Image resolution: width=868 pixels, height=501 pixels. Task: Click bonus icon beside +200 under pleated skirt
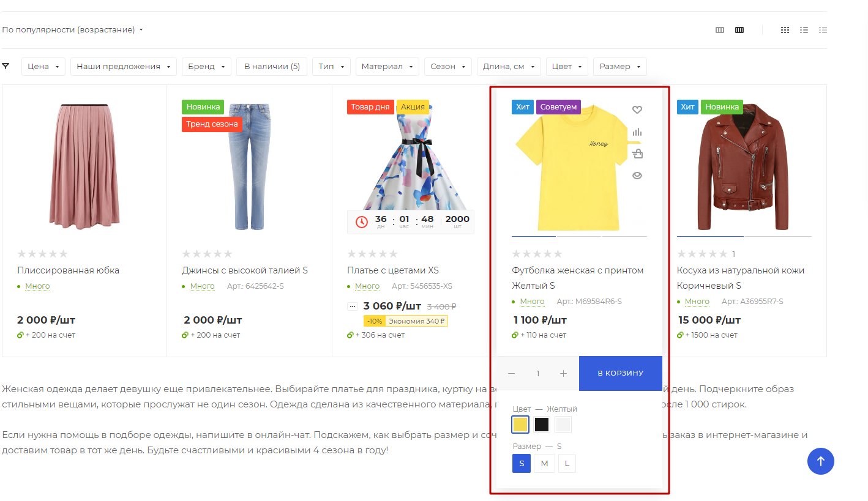click(20, 335)
